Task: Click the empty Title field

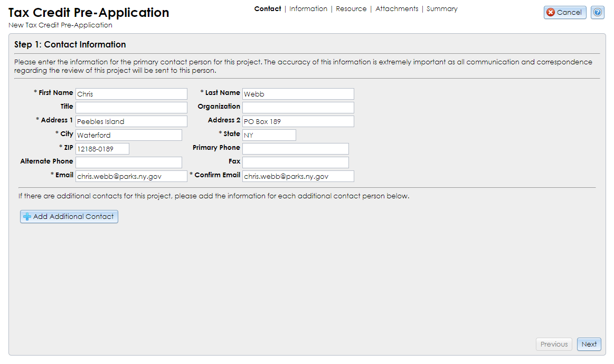Action: [131, 107]
